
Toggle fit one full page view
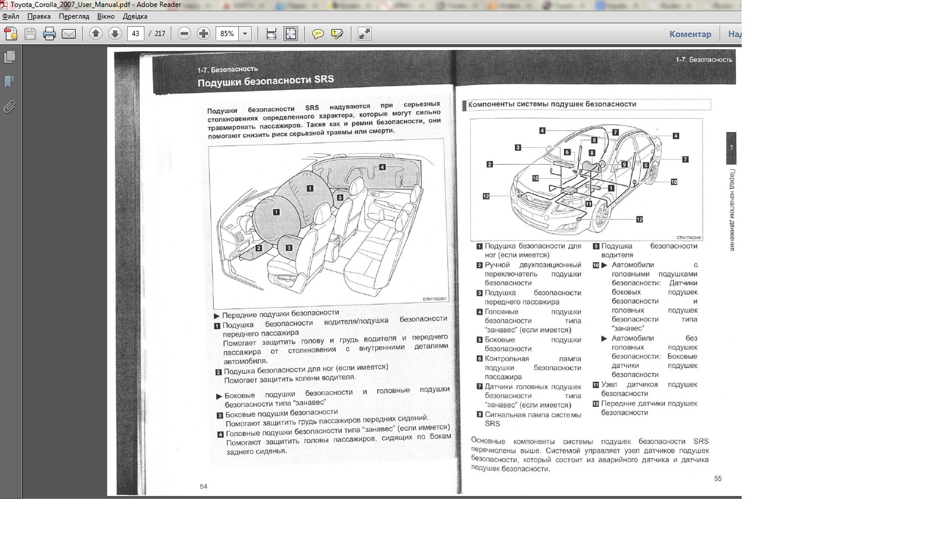[290, 34]
